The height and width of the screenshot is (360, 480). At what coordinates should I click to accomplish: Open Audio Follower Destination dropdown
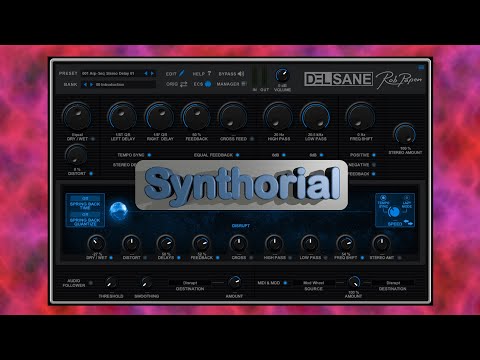click(190, 283)
